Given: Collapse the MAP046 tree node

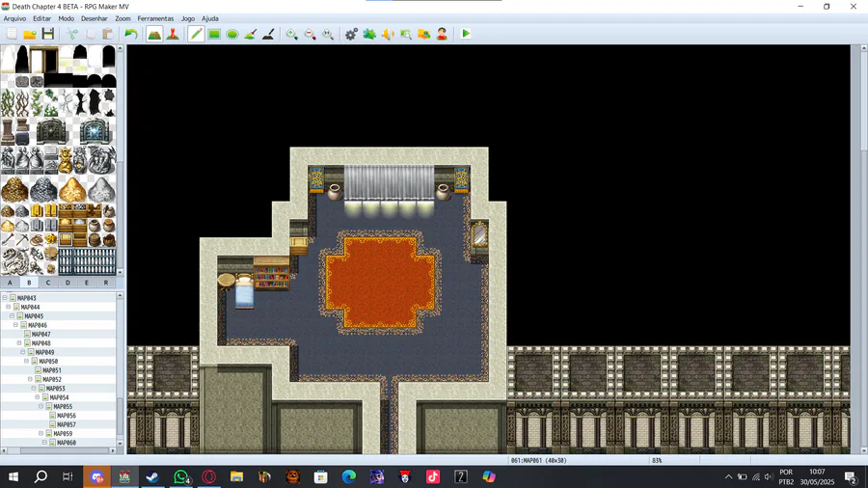Looking at the screenshot, I should coord(15,325).
